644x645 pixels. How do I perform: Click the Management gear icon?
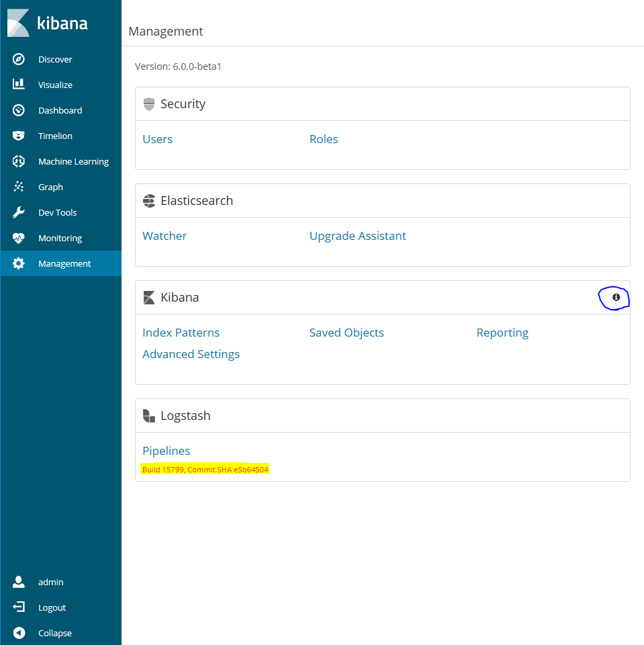(19, 263)
